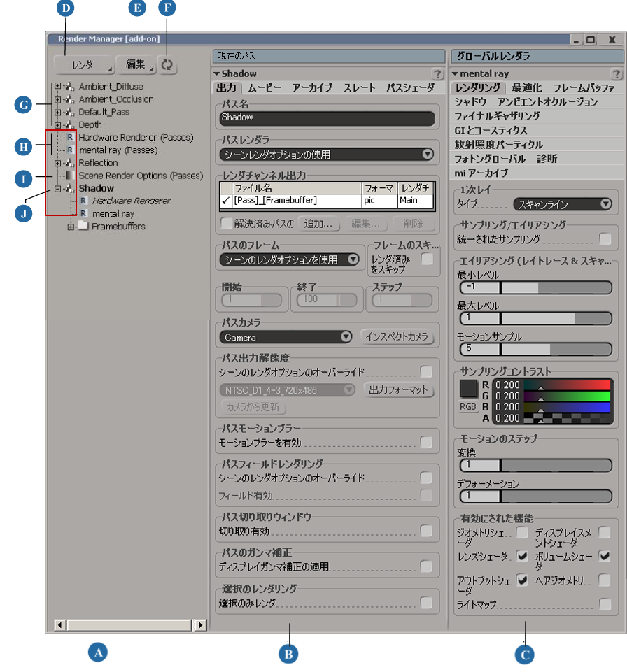Expand the Ambient_Occlusion tree node
The image size is (627, 672).
tap(57, 99)
